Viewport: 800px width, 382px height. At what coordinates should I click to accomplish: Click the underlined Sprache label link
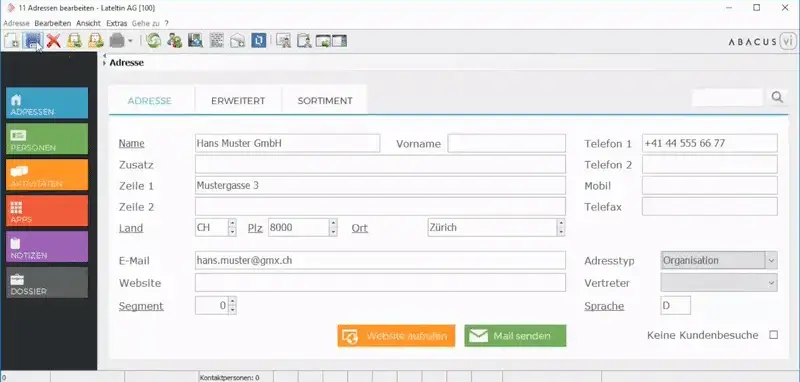pos(604,306)
